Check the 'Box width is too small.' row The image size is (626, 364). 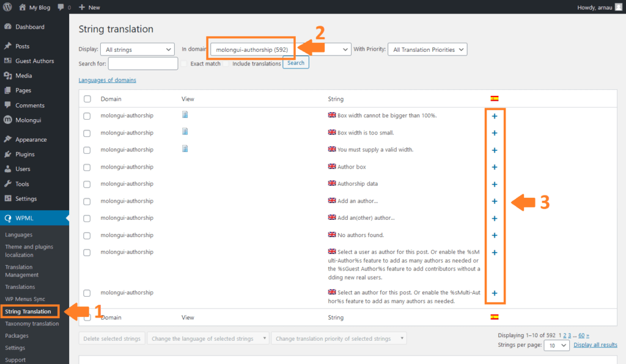(87, 133)
